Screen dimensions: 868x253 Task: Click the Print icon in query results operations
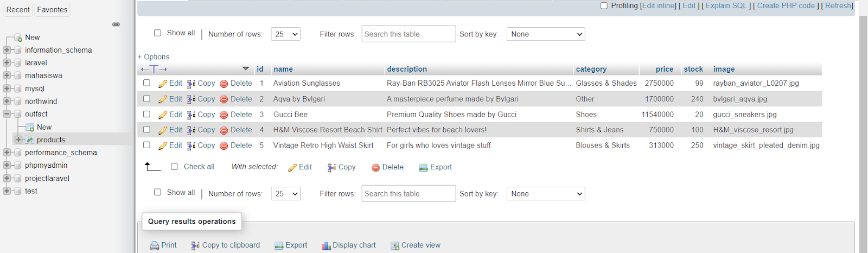click(x=155, y=245)
